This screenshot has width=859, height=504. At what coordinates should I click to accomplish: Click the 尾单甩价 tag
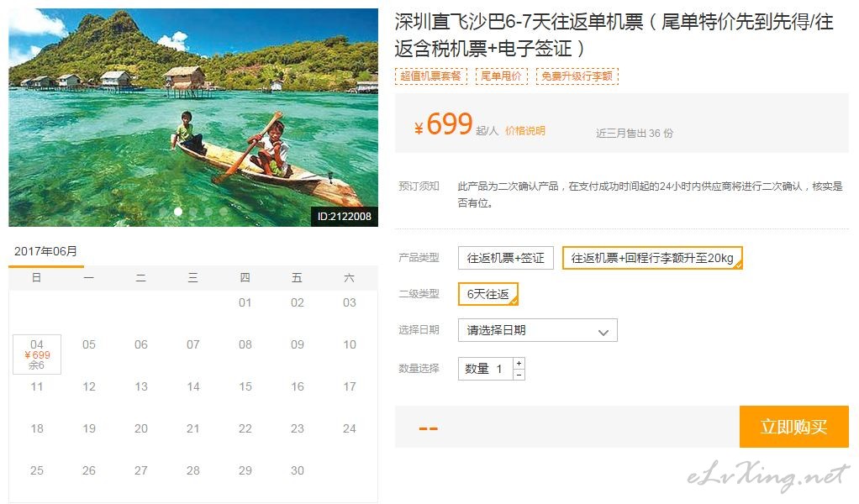501,76
